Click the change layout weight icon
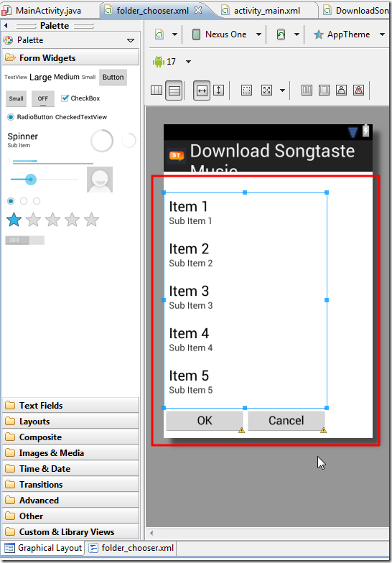This screenshot has width=392, height=563. click(x=342, y=90)
